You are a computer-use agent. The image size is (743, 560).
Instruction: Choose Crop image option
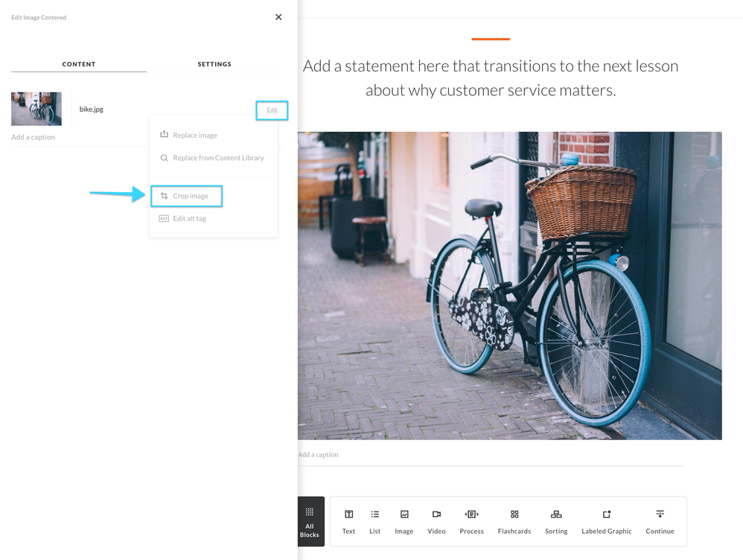(190, 196)
